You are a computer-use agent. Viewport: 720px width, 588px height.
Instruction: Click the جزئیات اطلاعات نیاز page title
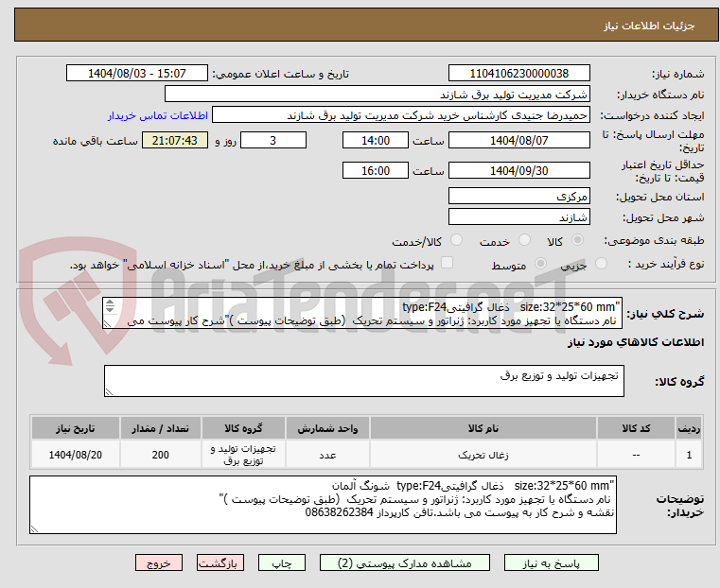coord(649,26)
